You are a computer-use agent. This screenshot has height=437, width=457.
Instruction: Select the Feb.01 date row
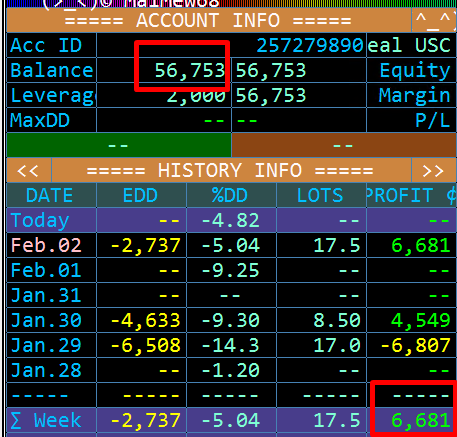coord(46,270)
